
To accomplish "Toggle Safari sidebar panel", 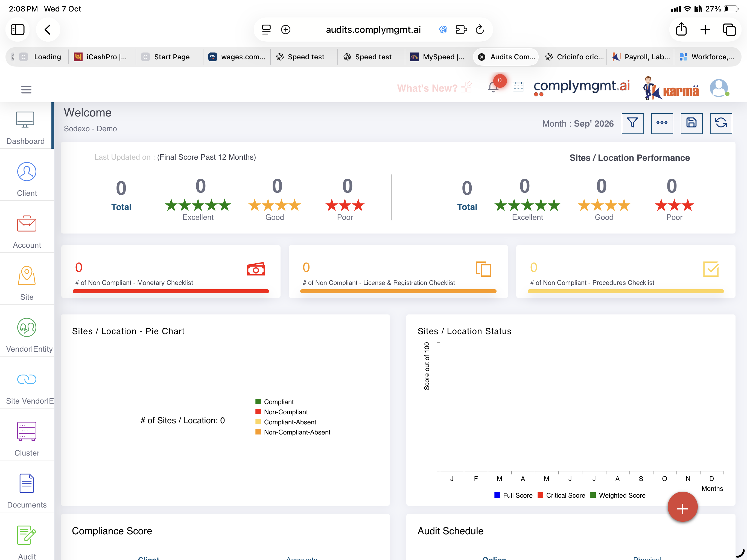I will 17,30.
